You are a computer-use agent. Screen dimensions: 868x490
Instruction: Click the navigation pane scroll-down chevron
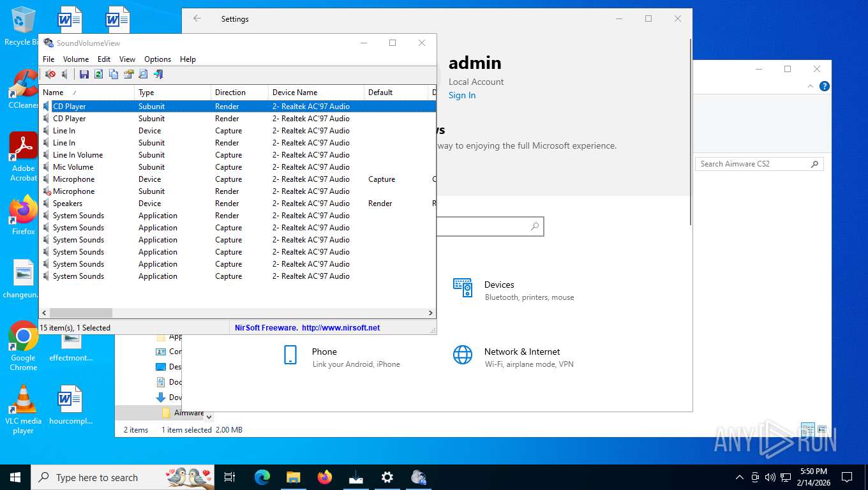pyautogui.click(x=209, y=417)
